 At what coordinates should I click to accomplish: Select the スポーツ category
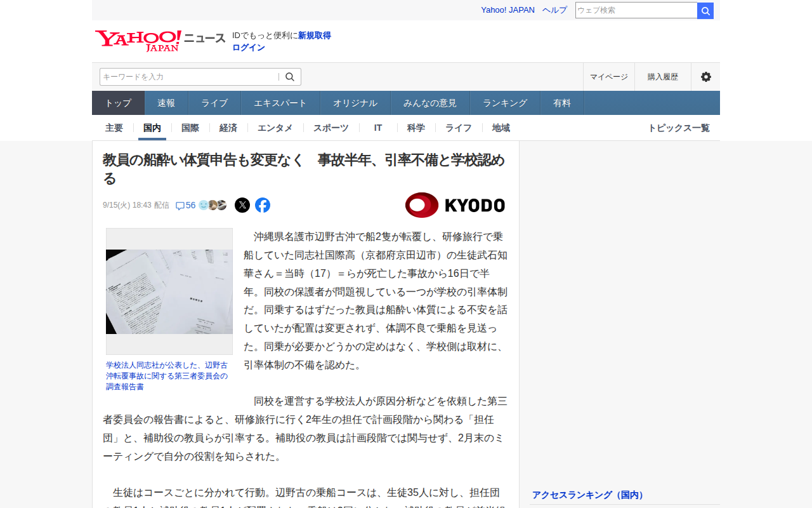click(331, 128)
